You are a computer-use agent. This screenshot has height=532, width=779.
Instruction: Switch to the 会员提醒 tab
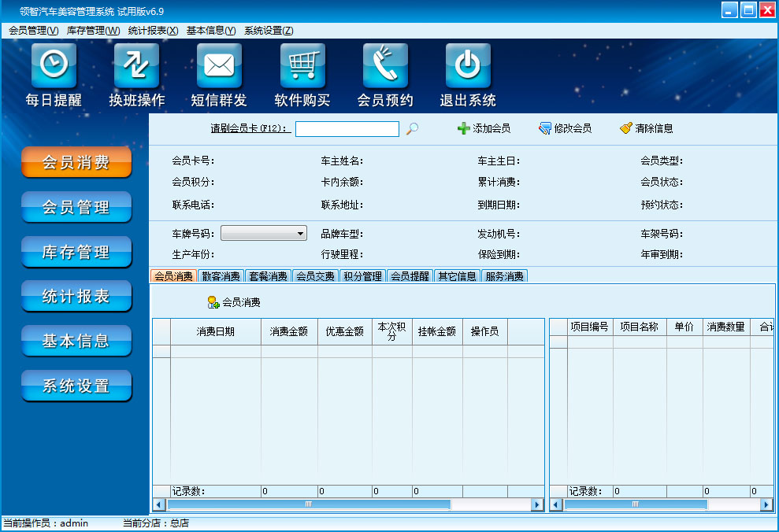(x=410, y=276)
